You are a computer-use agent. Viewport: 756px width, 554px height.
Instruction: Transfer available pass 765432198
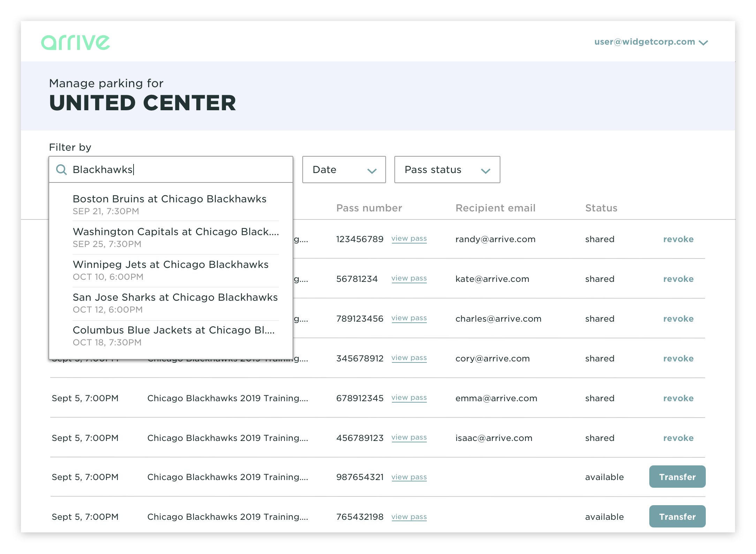click(677, 517)
